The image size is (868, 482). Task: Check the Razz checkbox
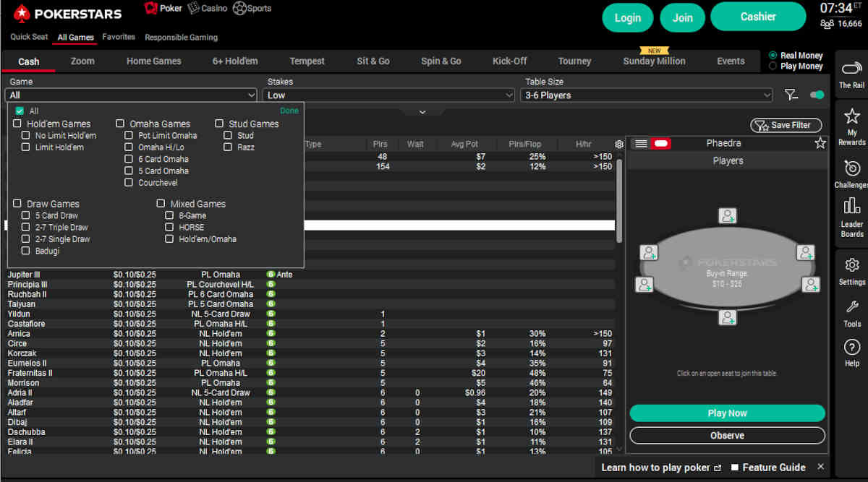tap(228, 147)
